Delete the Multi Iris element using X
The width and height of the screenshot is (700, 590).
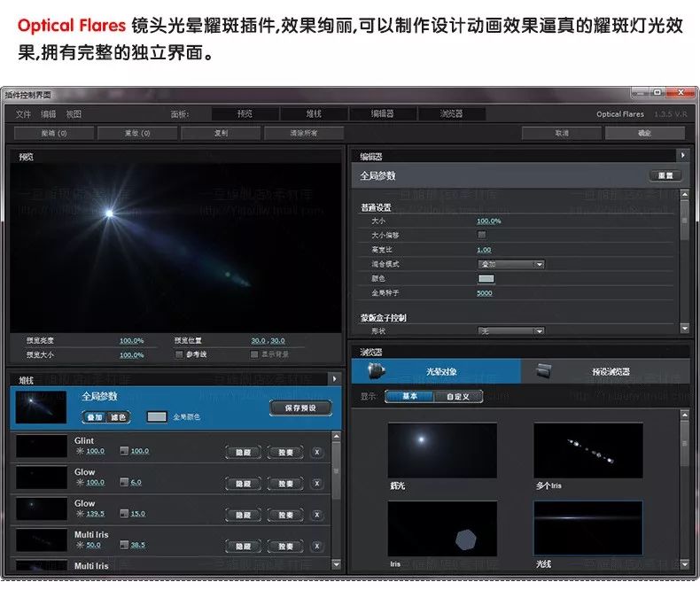point(317,546)
